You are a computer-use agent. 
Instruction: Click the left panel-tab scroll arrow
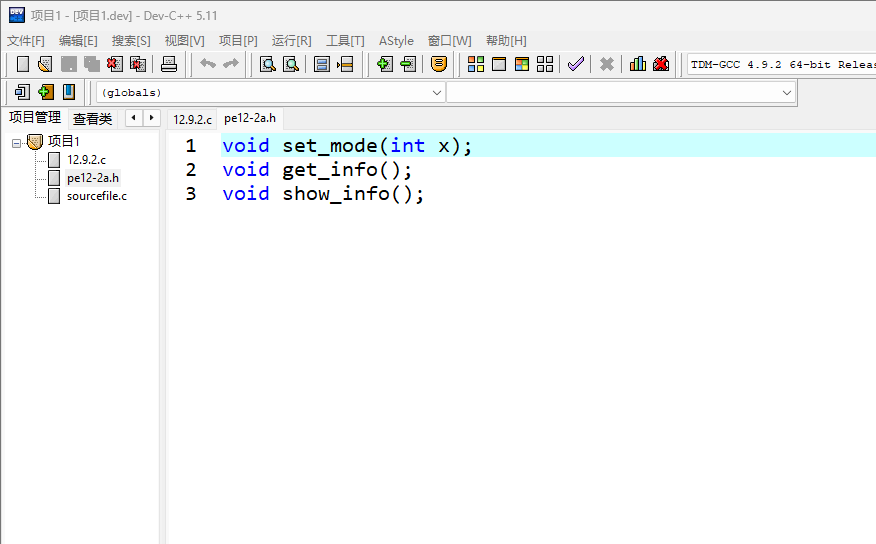(134, 118)
